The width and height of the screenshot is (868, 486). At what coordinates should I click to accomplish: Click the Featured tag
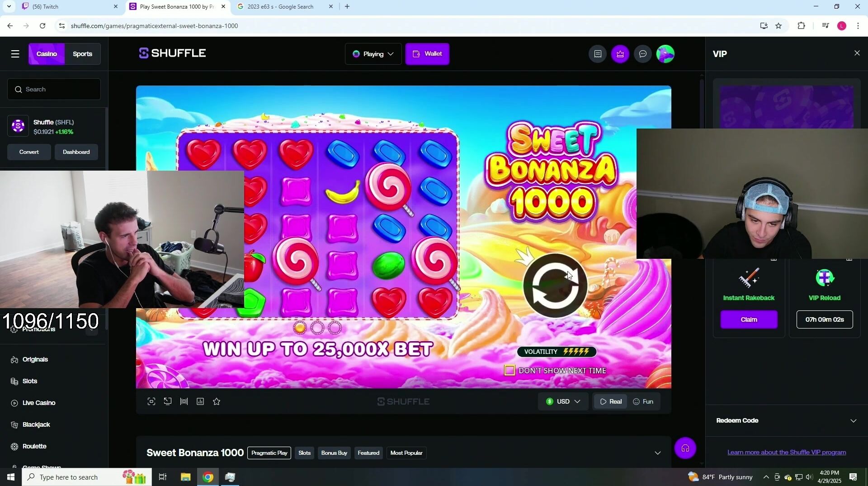point(368,453)
